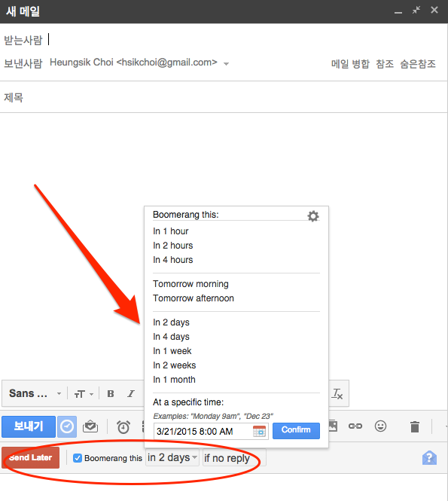Open the 'in 2 days' dropdown
The image size is (448, 501).
coord(172,457)
